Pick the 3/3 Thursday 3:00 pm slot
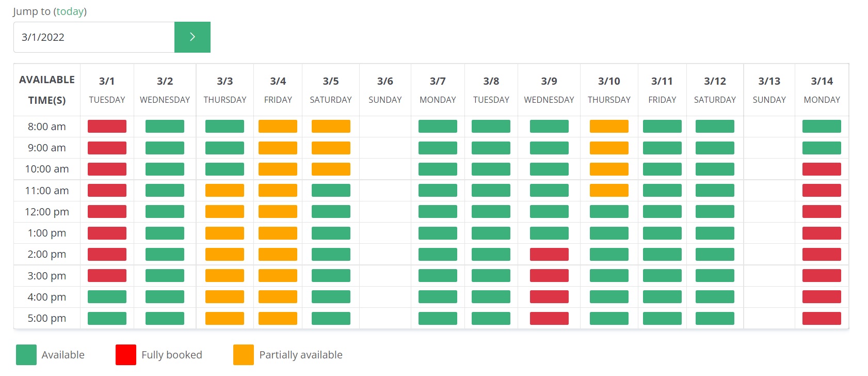Screen dimensions: 868x376 coord(224,276)
